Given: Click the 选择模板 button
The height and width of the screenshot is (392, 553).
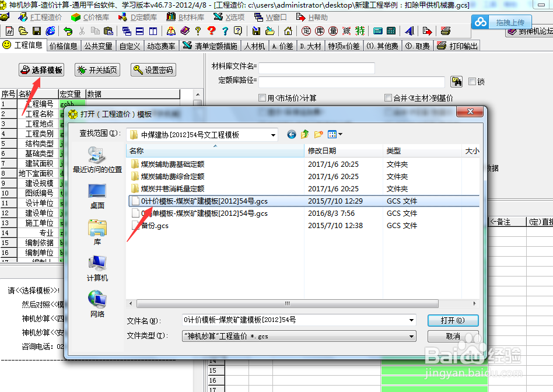Looking at the screenshot, I should [41, 70].
